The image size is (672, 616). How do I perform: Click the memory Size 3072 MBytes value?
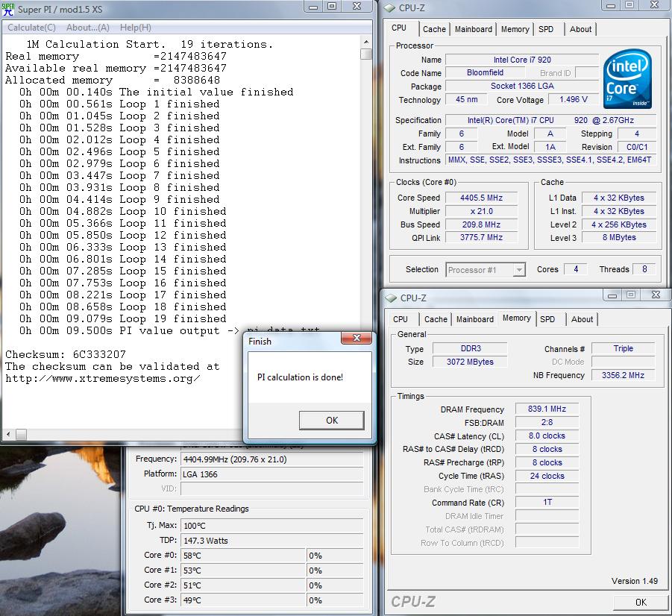[470, 362]
